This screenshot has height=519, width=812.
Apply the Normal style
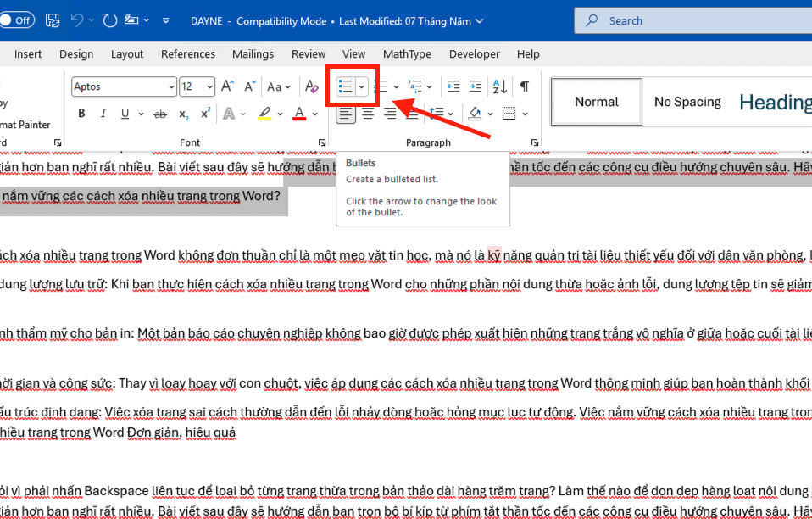(x=597, y=102)
